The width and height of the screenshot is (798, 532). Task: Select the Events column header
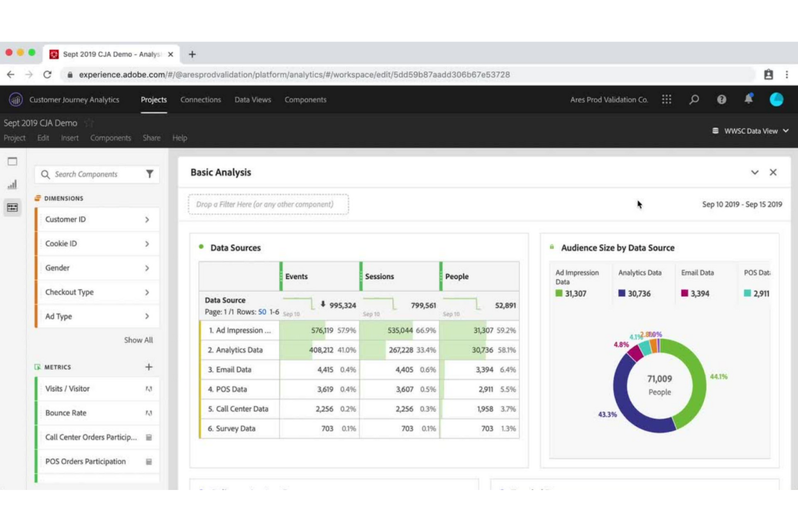click(x=320, y=277)
